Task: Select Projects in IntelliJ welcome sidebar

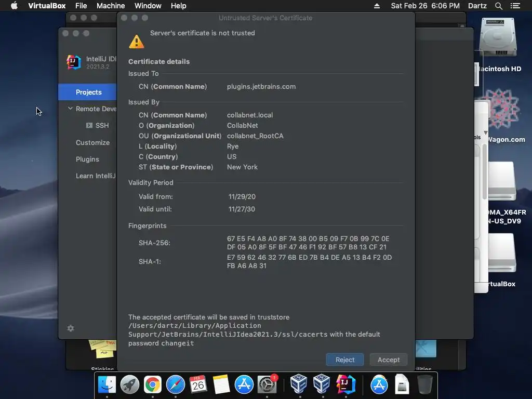Action: (87, 92)
